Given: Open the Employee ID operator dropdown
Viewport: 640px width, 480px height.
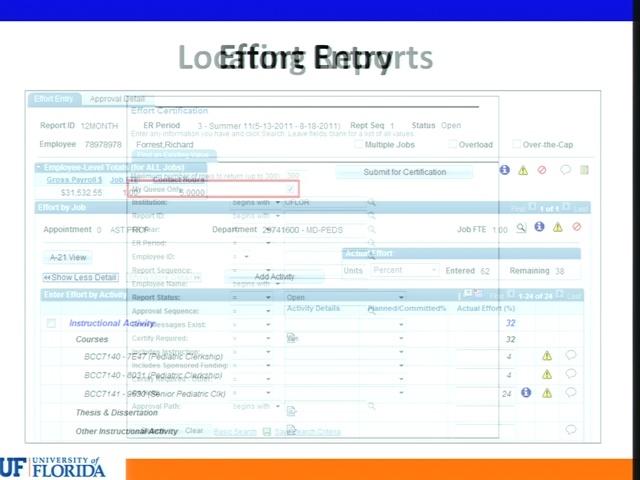Looking at the screenshot, I should coord(241,257).
